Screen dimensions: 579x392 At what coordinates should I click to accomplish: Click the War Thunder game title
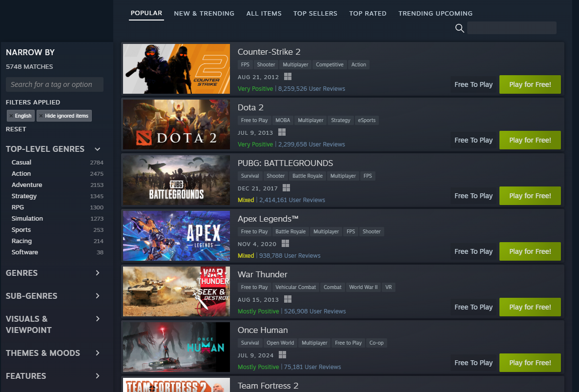pyautogui.click(x=263, y=275)
